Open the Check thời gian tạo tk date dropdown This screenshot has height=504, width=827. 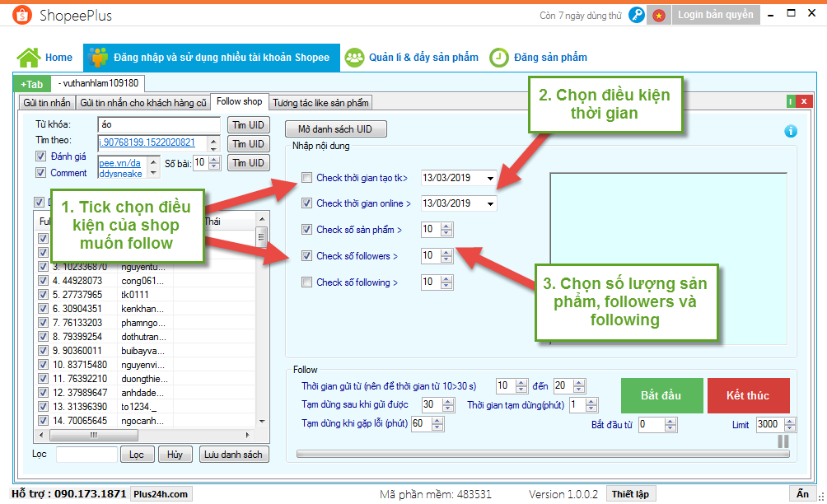(x=491, y=177)
